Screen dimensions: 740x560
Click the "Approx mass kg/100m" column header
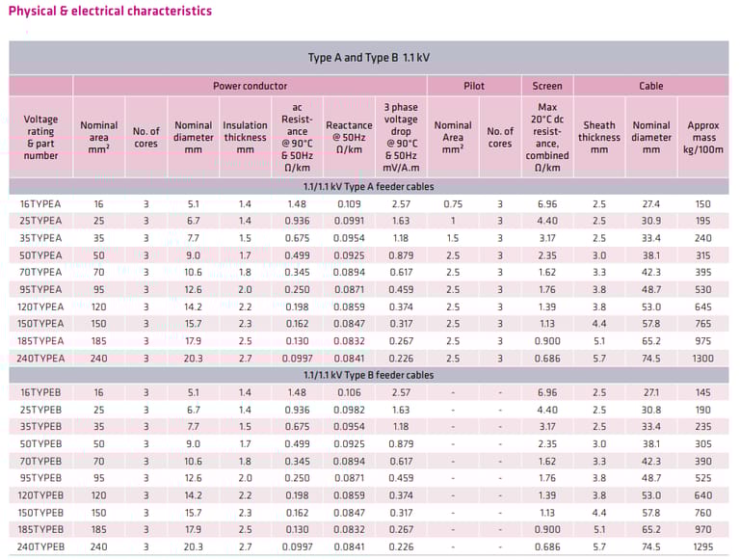pos(703,137)
